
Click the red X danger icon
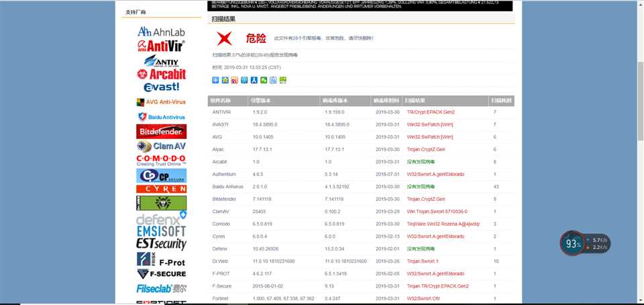224,38
